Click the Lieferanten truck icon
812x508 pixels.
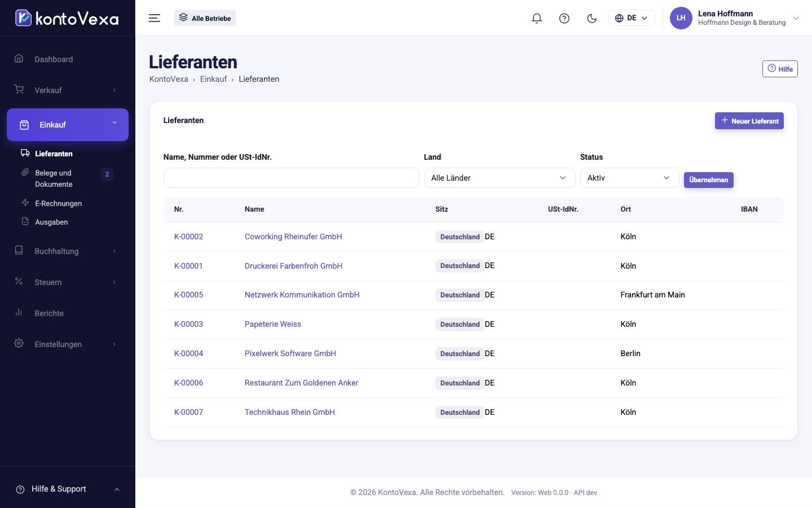point(25,153)
